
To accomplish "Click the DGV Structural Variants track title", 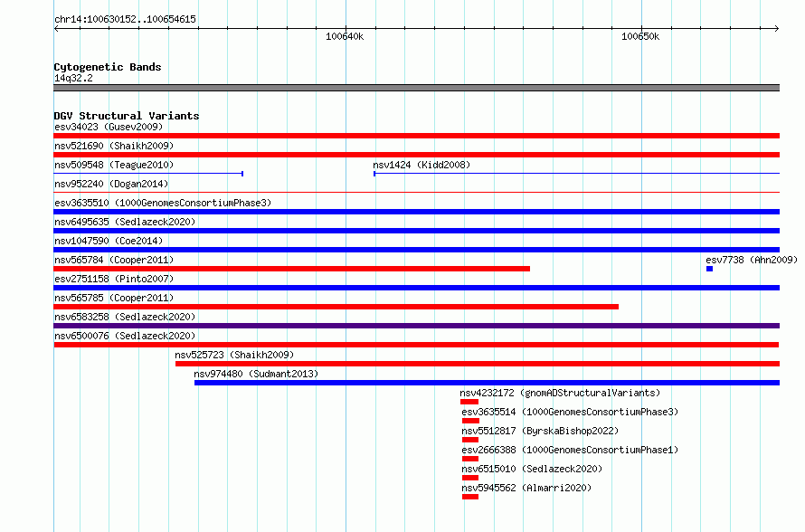I will tap(127, 116).
